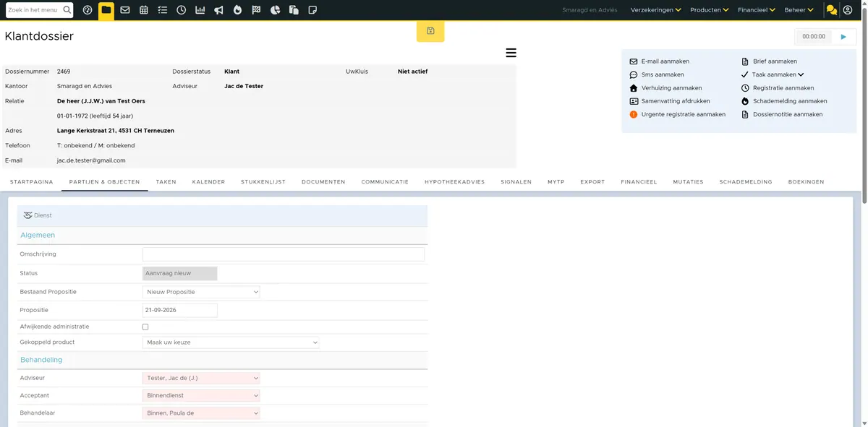This screenshot has height=427, width=868.
Task: Open the yellow chat bubbles icon
Action: [x=831, y=10]
